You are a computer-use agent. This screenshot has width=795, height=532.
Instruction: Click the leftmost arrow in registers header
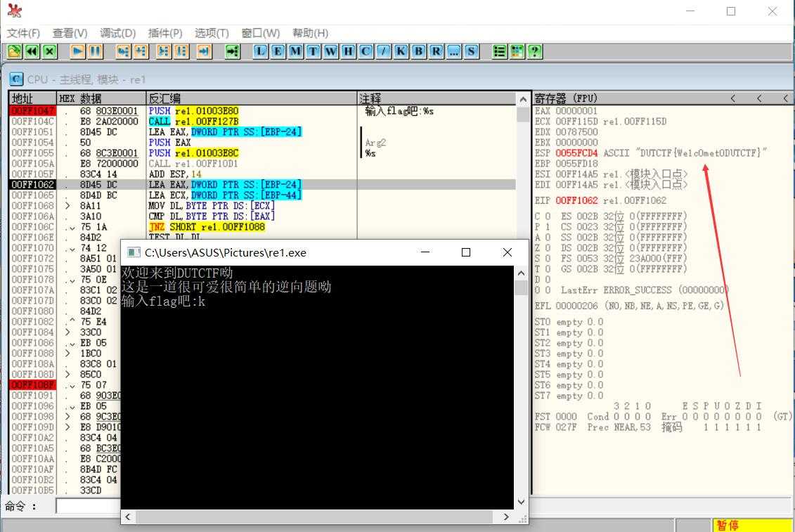732,98
